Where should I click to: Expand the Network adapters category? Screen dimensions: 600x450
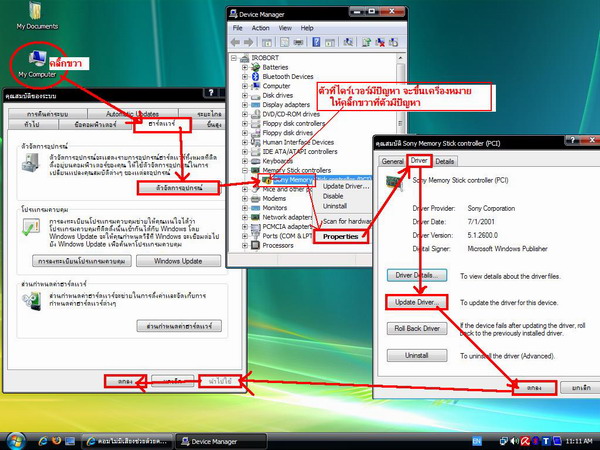(245, 217)
